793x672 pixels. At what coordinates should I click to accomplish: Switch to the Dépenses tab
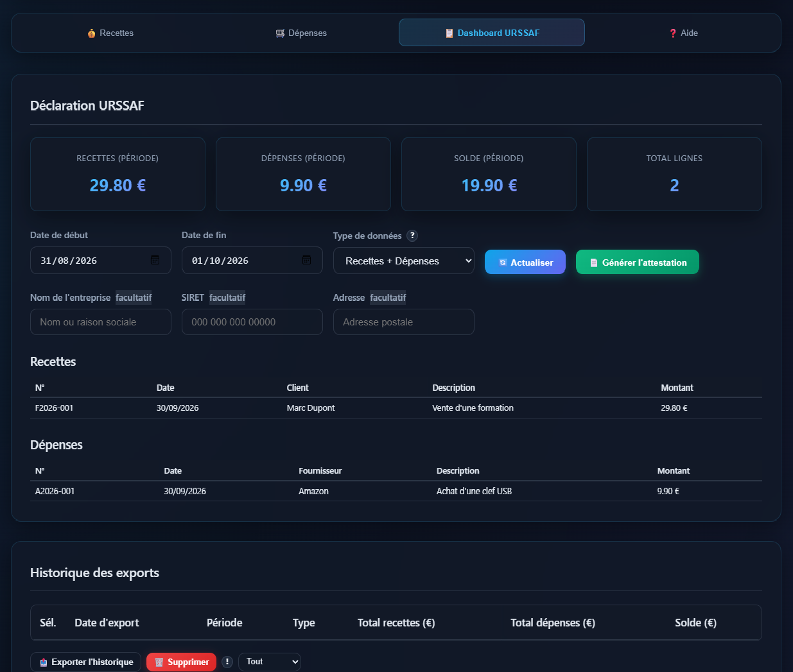coord(301,33)
